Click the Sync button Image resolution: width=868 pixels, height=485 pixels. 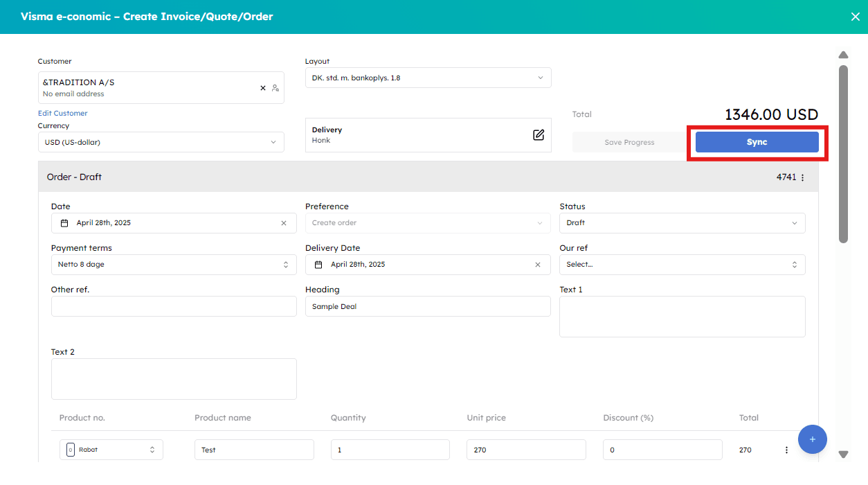757,142
